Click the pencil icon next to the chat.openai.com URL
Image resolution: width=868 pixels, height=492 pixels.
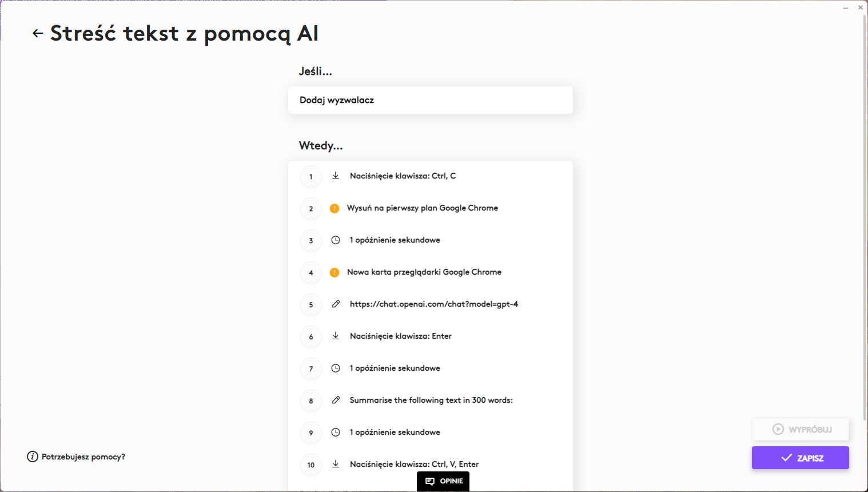(x=336, y=304)
